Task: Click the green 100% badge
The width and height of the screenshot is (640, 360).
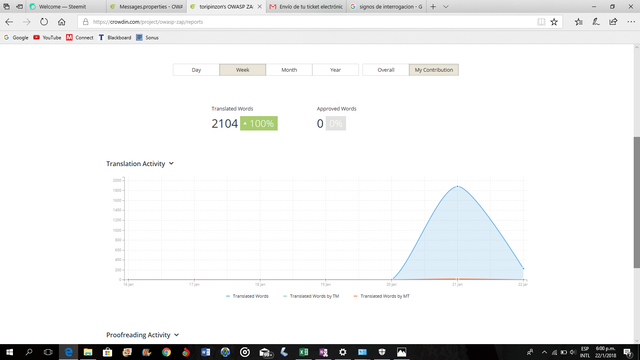Action: tap(259, 124)
